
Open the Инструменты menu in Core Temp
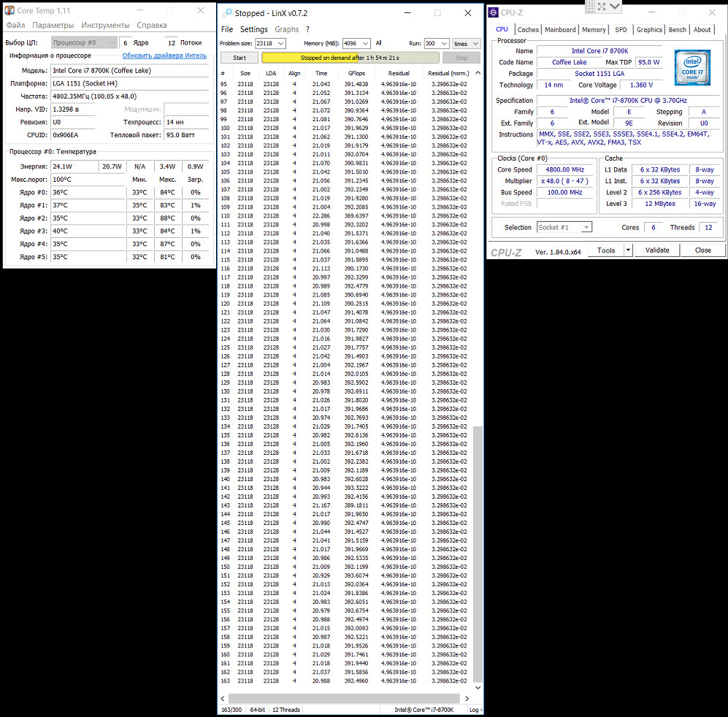coord(105,25)
